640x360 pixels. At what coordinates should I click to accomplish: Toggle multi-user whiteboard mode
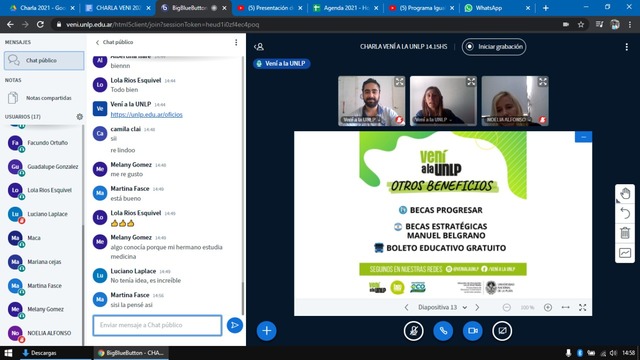tap(625, 253)
